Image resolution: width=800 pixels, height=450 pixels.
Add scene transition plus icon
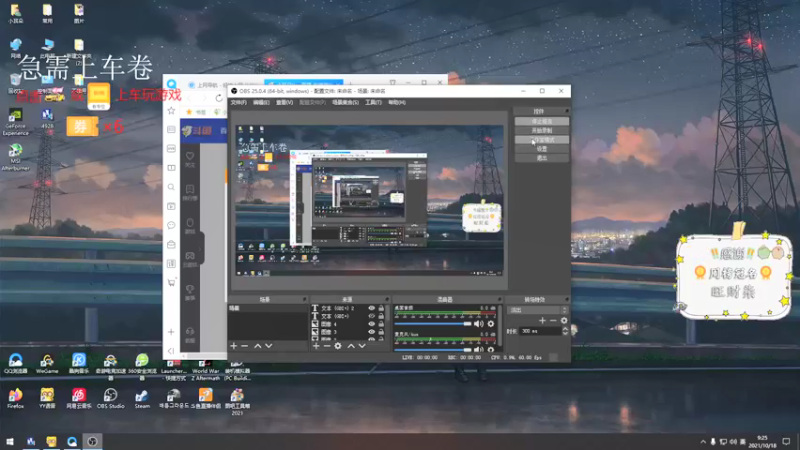pos(542,320)
